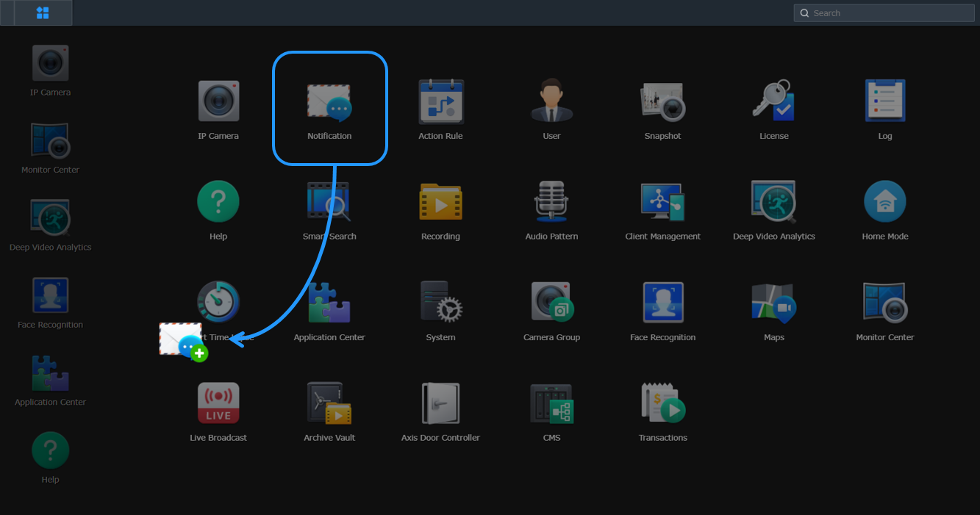Open the Recording application

(x=440, y=201)
